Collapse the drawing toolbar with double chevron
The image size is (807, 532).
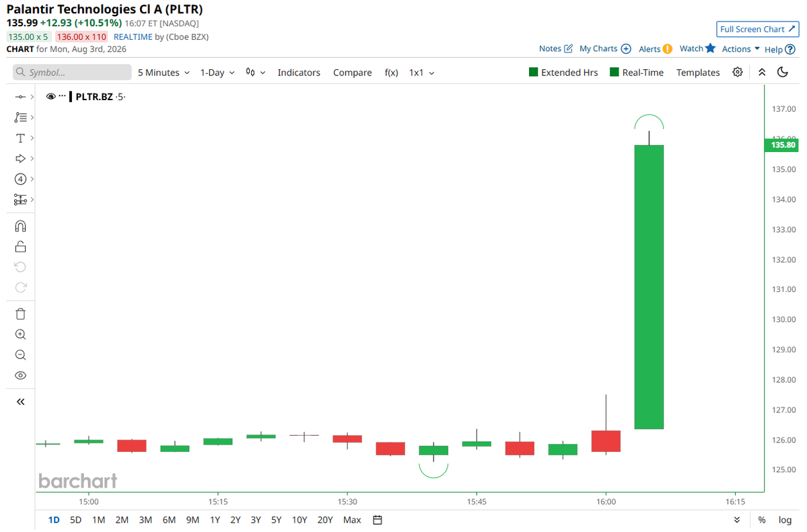point(20,402)
